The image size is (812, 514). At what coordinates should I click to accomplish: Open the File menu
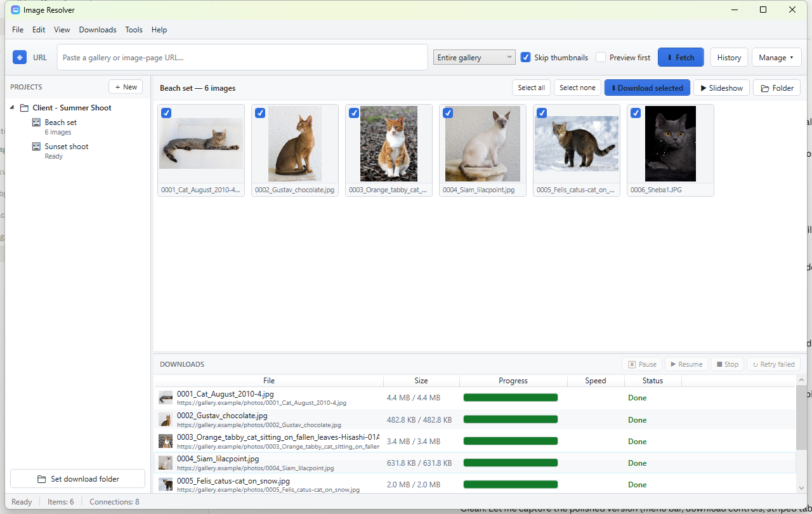18,30
